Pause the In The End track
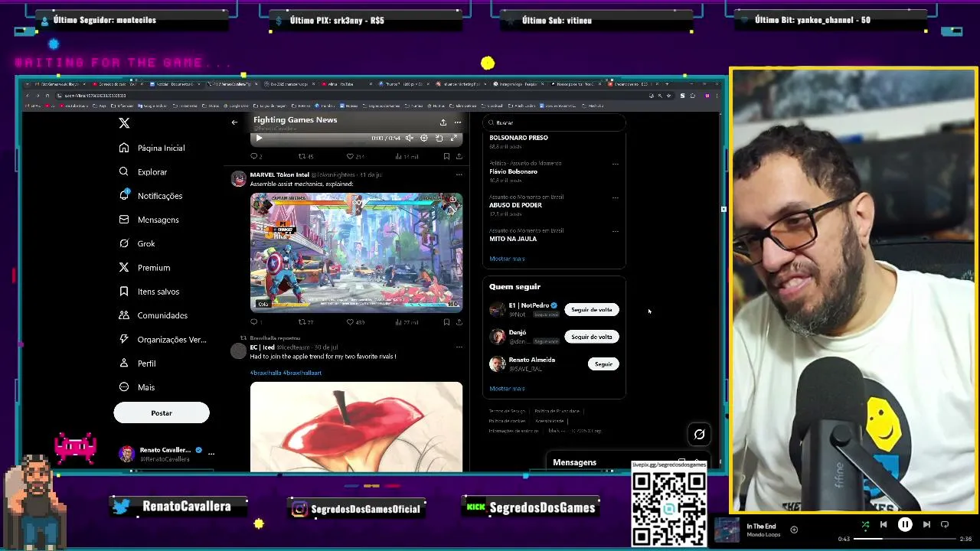This screenshot has width=980, height=551. 905,525
